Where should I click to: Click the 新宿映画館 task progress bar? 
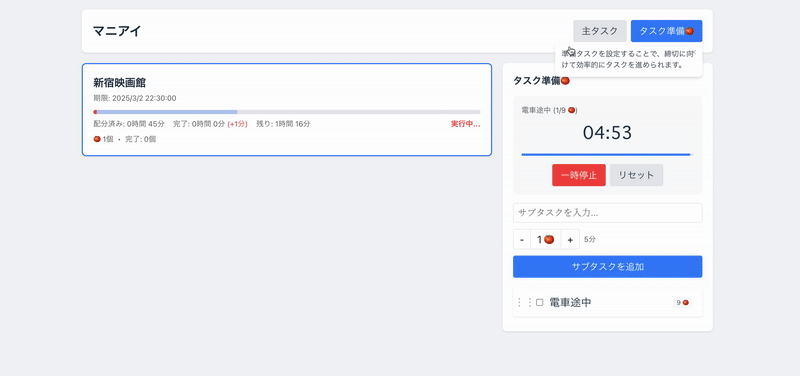pos(287,112)
